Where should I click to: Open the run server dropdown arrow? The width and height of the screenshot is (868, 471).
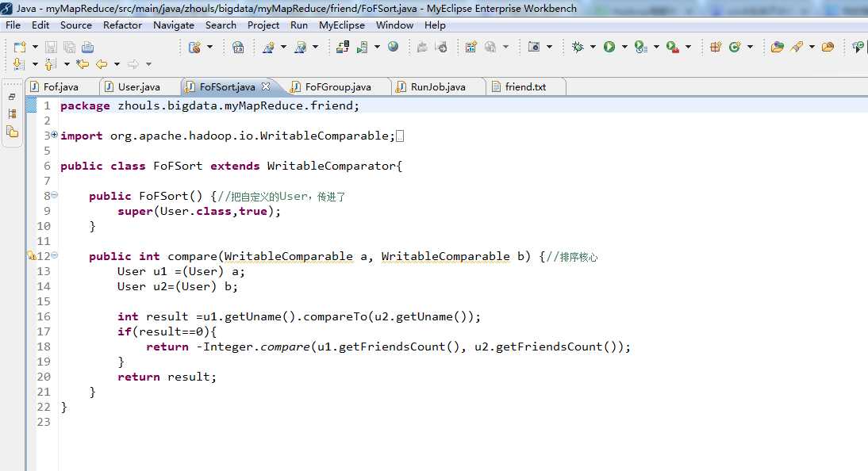click(x=377, y=47)
